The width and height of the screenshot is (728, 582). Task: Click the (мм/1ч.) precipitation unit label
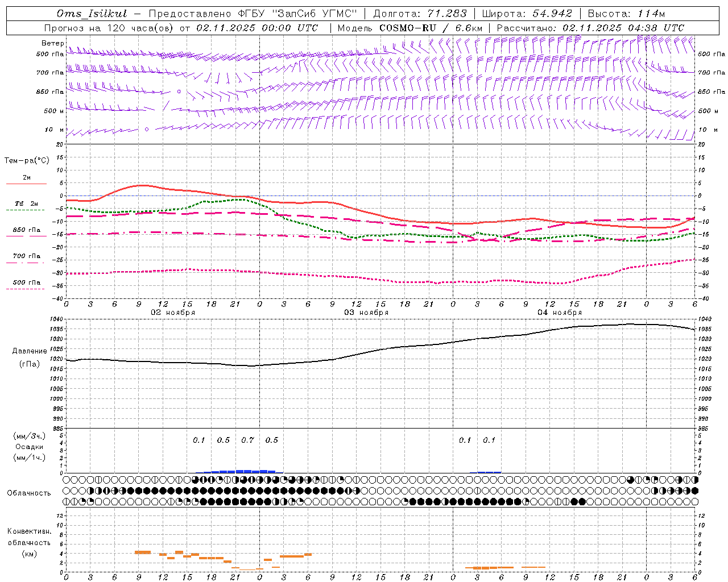pyautogui.click(x=30, y=458)
